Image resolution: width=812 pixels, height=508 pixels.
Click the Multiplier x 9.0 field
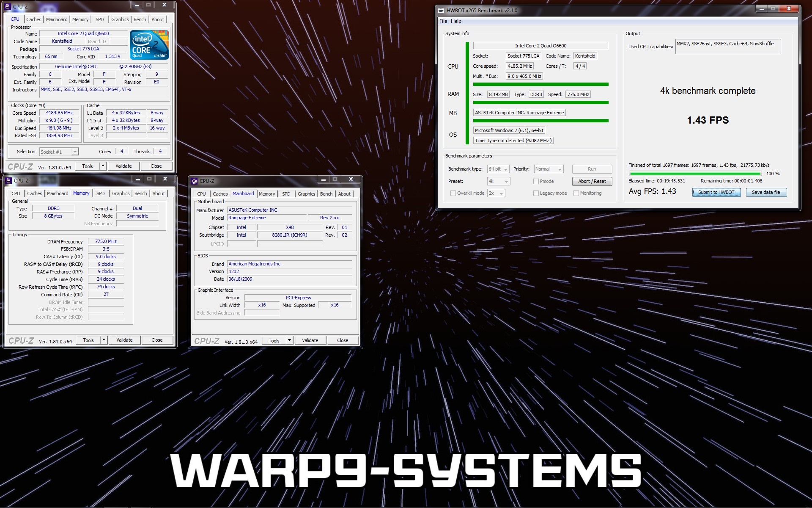click(x=60, y=121)
